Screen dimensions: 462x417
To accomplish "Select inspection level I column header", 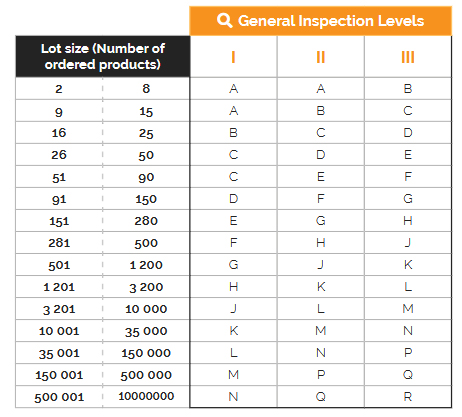I will coord(233,57).
